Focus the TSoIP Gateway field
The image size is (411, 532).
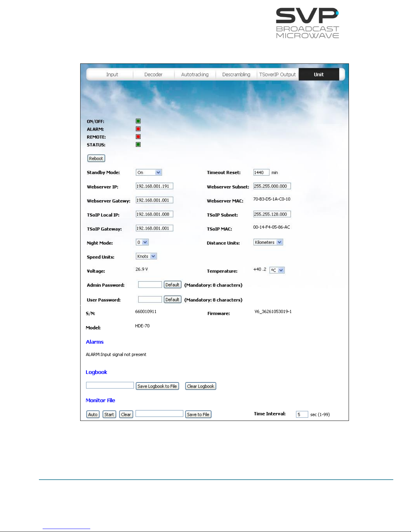(x=154, y=228)
